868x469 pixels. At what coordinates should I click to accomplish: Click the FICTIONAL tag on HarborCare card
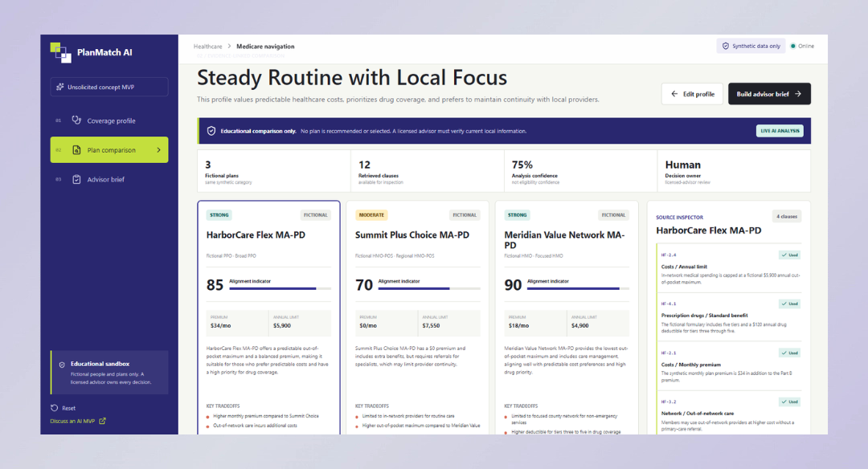pos(316,215)
